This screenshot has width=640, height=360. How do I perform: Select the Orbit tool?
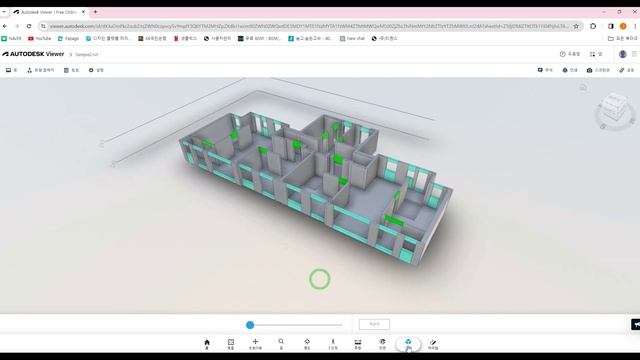tap(307, 344)
